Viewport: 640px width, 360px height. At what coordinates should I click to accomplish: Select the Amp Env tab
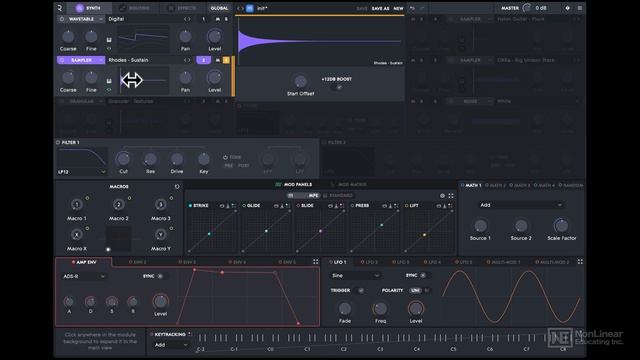(84, 262)
